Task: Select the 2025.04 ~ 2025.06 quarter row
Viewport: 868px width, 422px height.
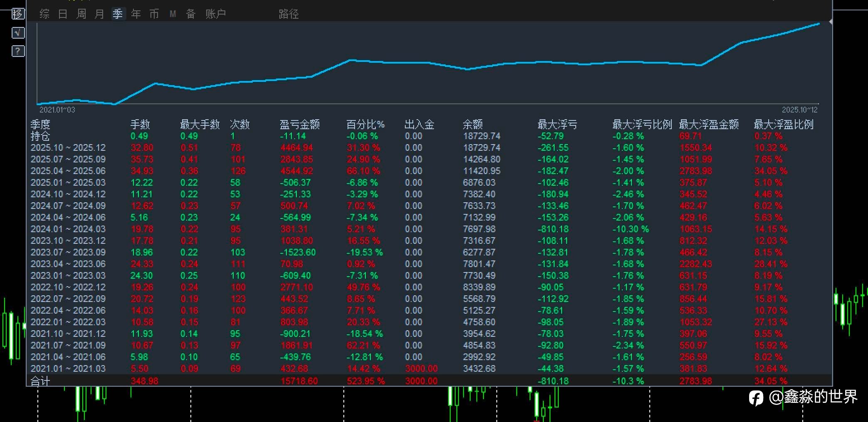Action: (68, 171)
